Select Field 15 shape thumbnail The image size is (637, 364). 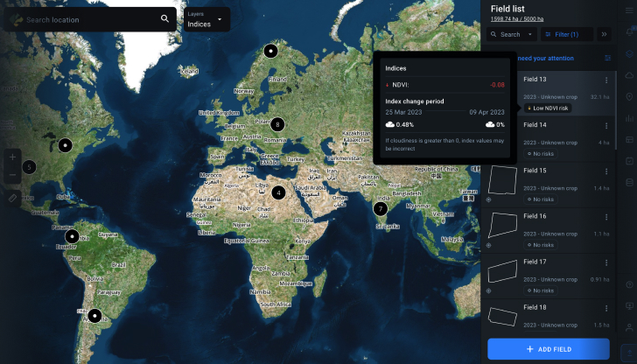click(x=502, y=180)
